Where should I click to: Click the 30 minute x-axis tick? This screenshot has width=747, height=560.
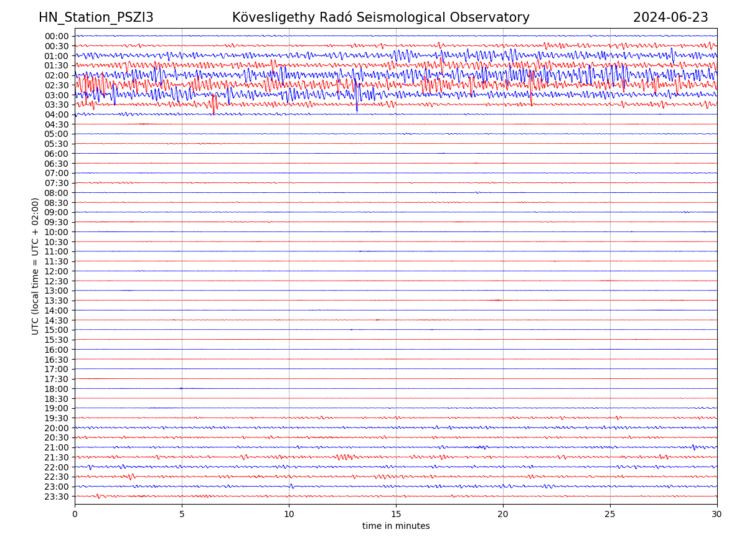pyautogui.click(x=717, y=514)
